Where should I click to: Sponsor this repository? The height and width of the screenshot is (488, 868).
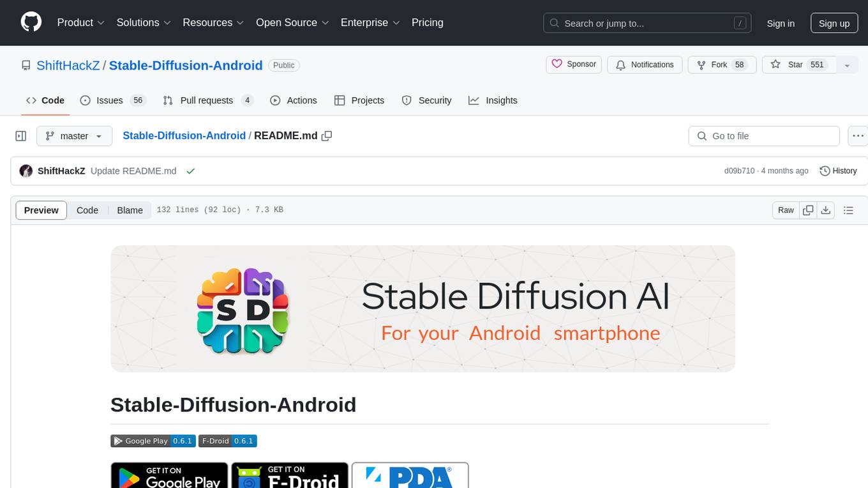[x=574, y=65]
